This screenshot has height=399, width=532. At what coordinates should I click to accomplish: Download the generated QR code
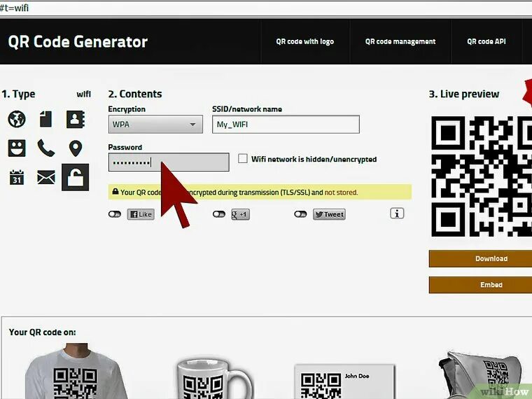480,258
